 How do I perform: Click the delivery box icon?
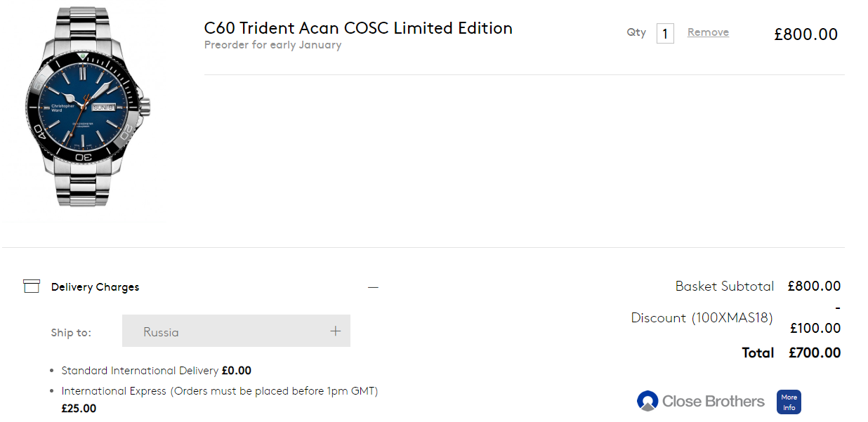(x=31, y=286)
